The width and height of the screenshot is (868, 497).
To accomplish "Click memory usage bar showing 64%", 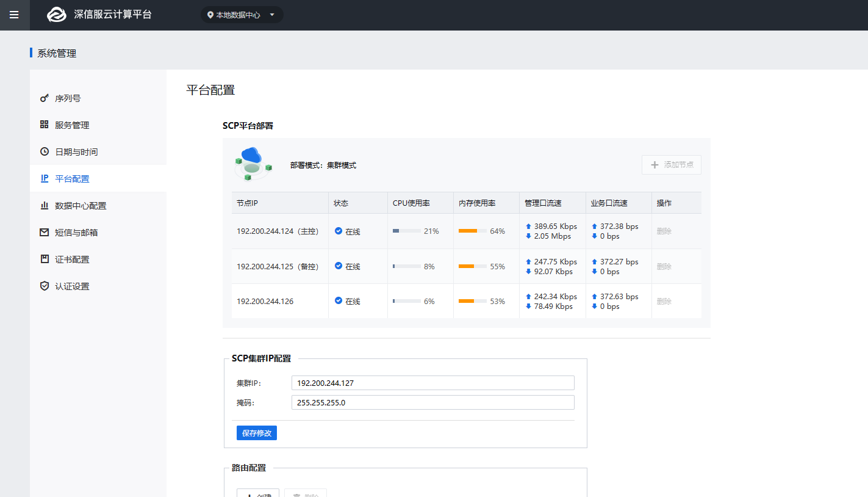I will (473, 231).
